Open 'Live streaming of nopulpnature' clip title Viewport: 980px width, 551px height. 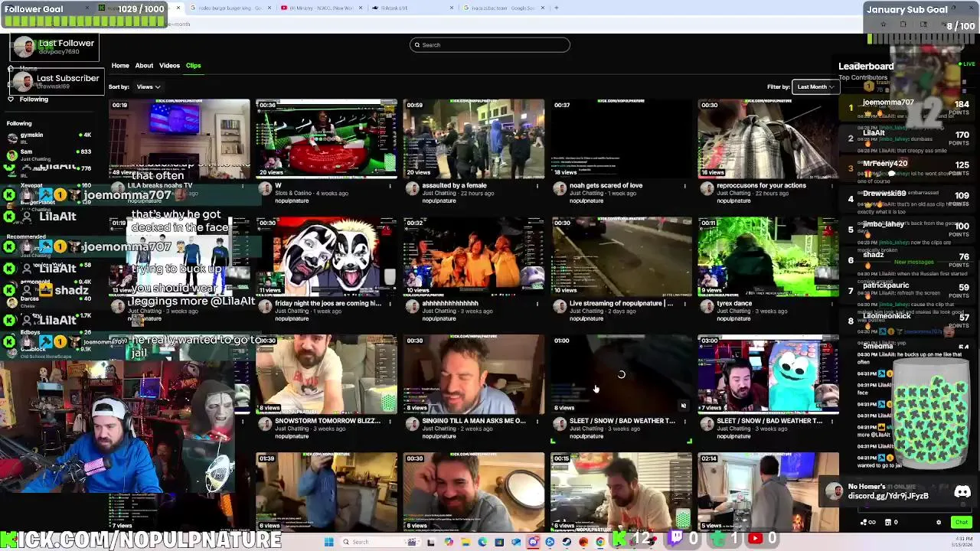[622, 303]
